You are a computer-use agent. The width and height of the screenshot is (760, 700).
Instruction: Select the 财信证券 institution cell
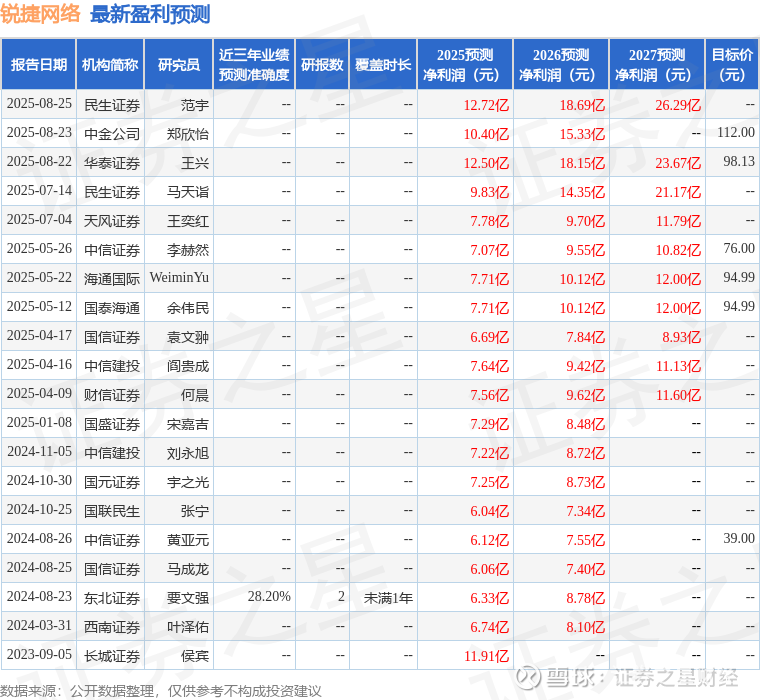(112, 395)
